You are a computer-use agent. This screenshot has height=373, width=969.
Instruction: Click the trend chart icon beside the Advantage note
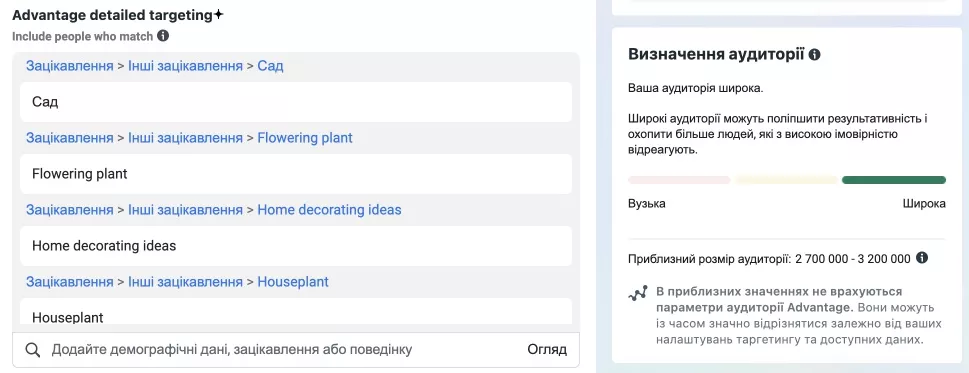[x=637, y=292]
